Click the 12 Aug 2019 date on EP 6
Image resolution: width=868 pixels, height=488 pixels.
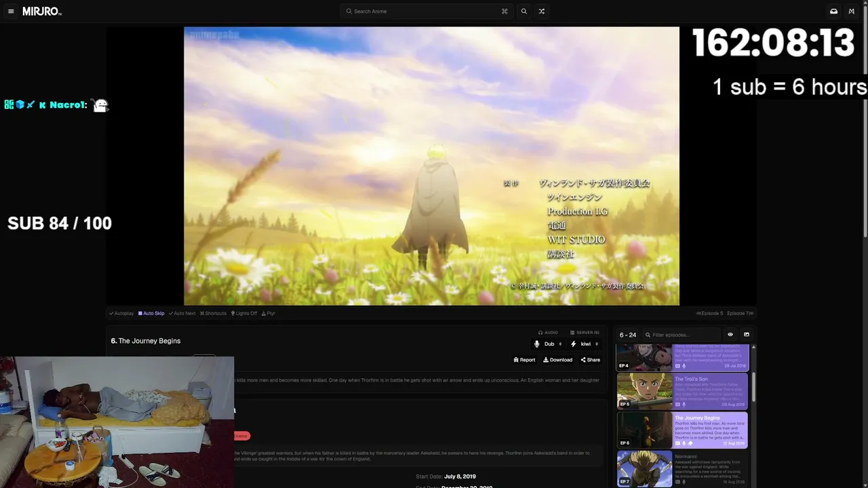pos(734,443)
